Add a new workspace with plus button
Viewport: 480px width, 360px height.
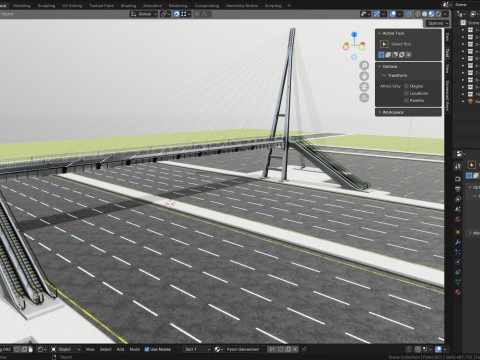(x=289, y=6)
